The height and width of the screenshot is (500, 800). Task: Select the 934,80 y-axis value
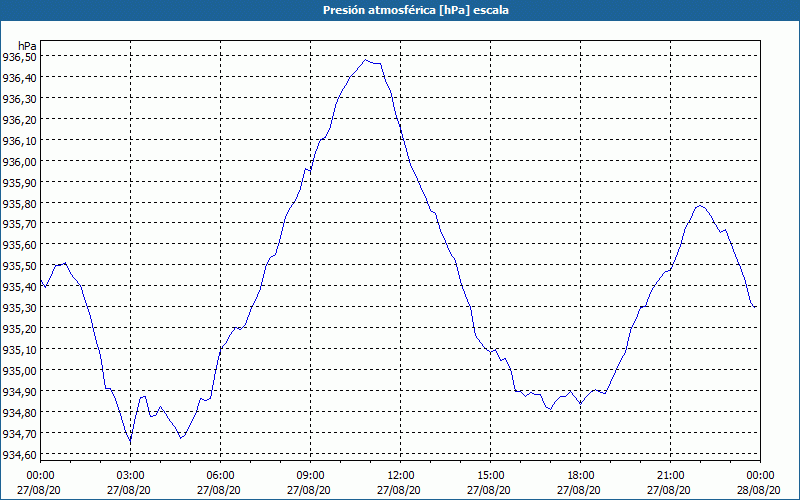(19, 412)
